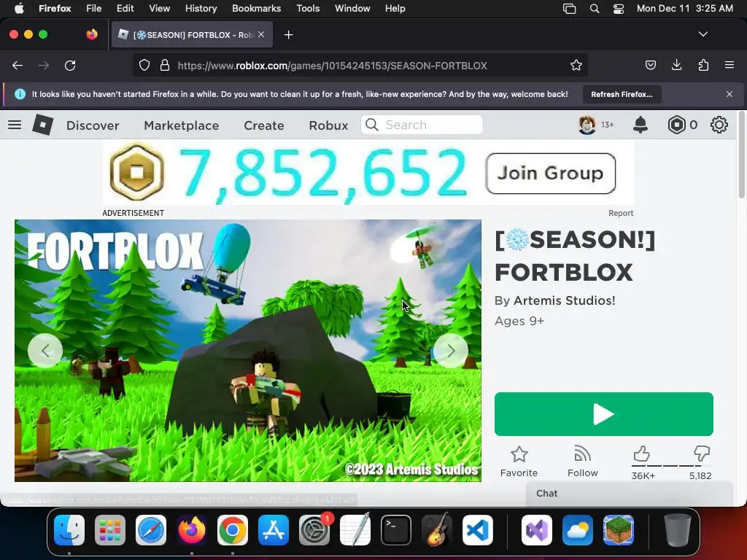Open Launchpad from the Dock
Screen dimensions: 747x560
click(110, 530)
